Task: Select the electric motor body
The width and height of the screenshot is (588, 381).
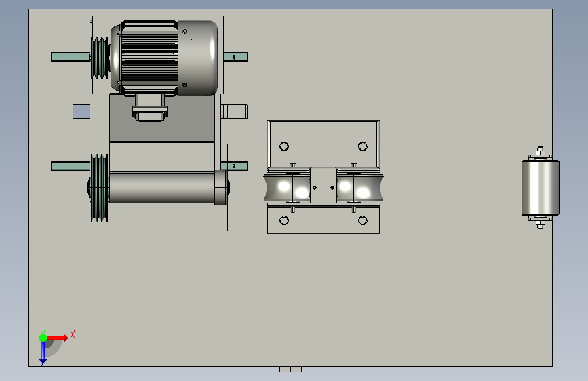Action: tap(164, 58)
